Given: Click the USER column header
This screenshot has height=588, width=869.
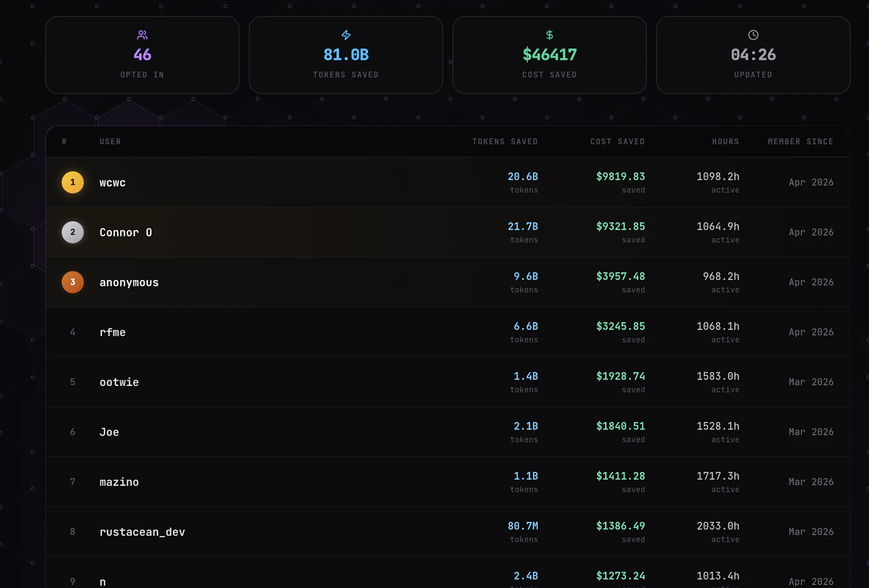Looking at the screenshot, I should tap(110, 142).
